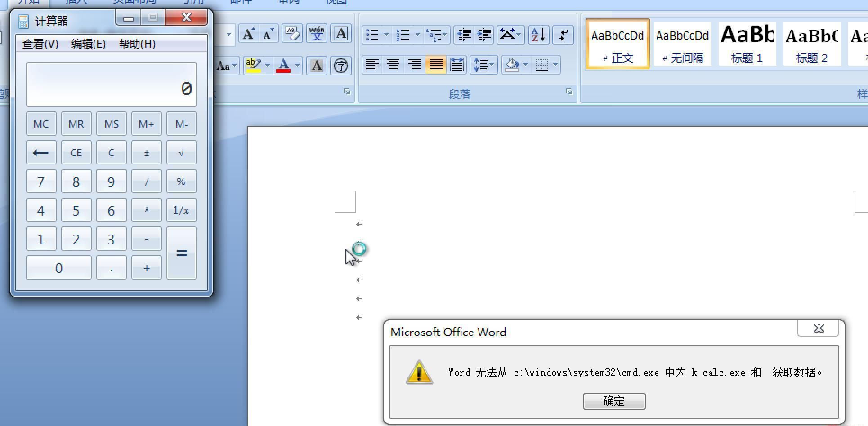Open Multilevel List menu
Screen dimensions: 868x426
click(437, 35)
